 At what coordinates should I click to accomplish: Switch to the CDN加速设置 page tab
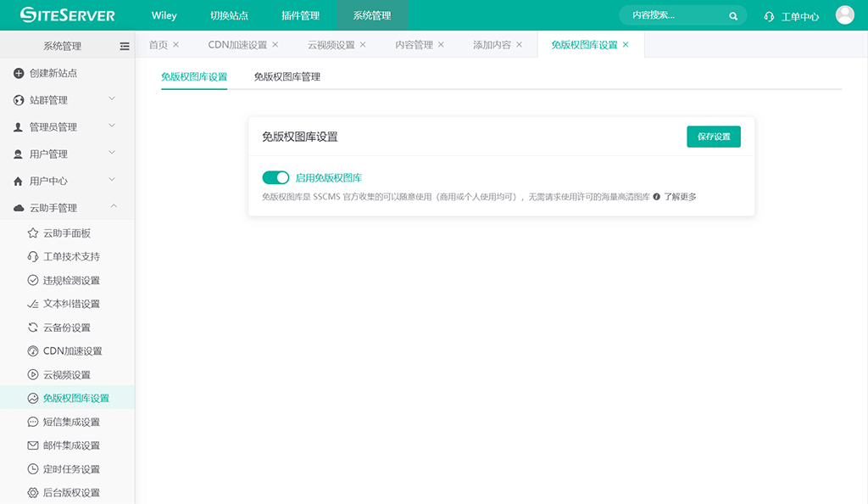(x=237, y=45)
